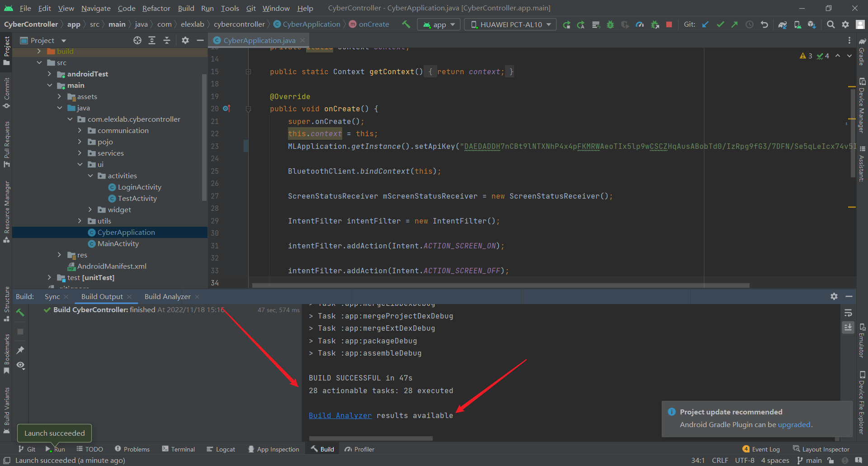This screenshot has width=868, height=466.
Task: Toggle soft-wrap in build output
Action: click(x=848, y=313)
